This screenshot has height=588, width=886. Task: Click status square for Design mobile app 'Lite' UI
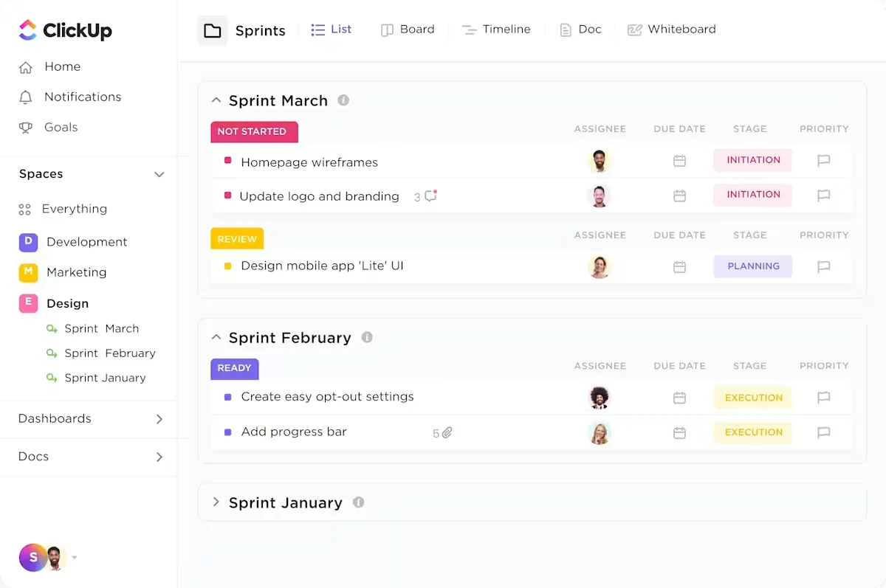(x=227, y=266)
